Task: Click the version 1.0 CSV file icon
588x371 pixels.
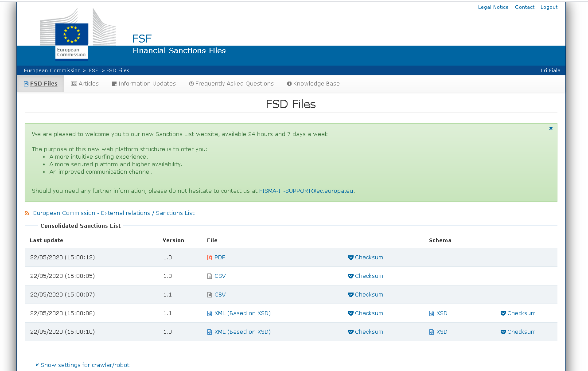Action: tap(210, 276)
